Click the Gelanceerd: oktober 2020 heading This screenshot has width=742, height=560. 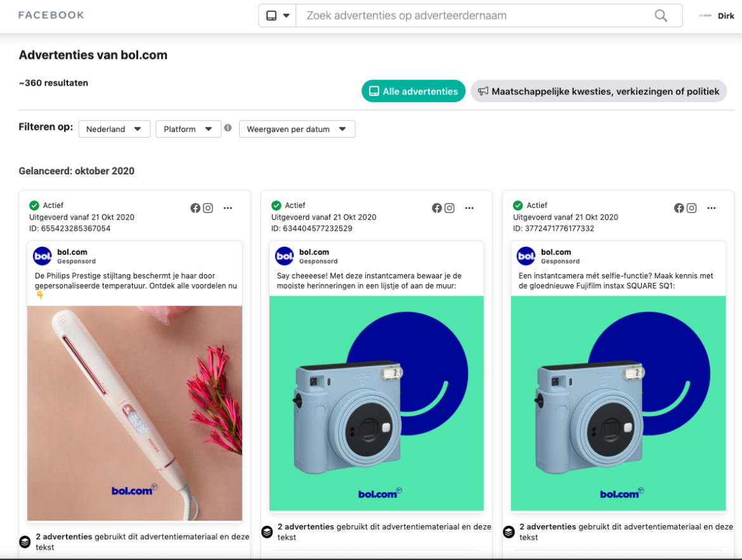click(x=76, y=171)
